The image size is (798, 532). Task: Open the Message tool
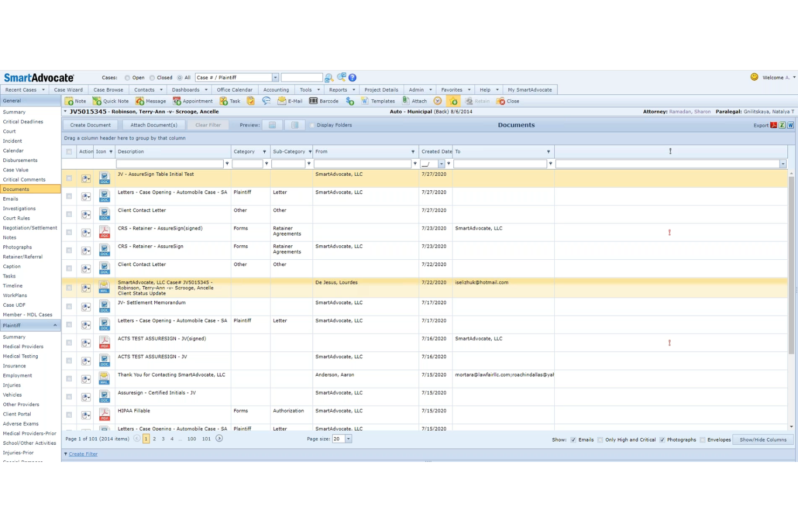(x=151, y=101)
